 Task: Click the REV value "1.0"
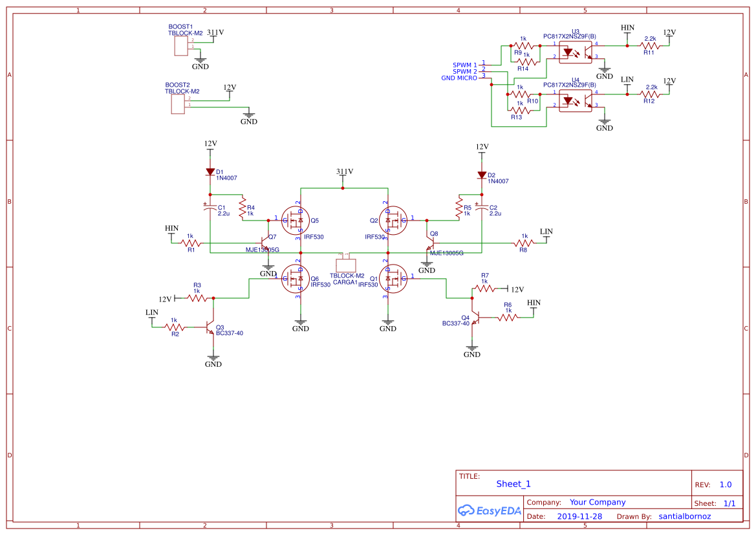[x=726, y=485]
